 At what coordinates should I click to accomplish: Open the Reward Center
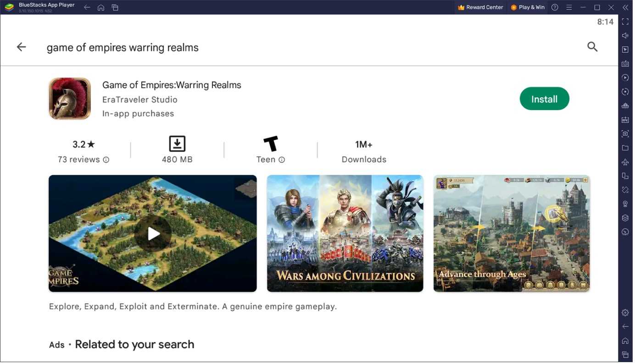(x=480, y=7)
